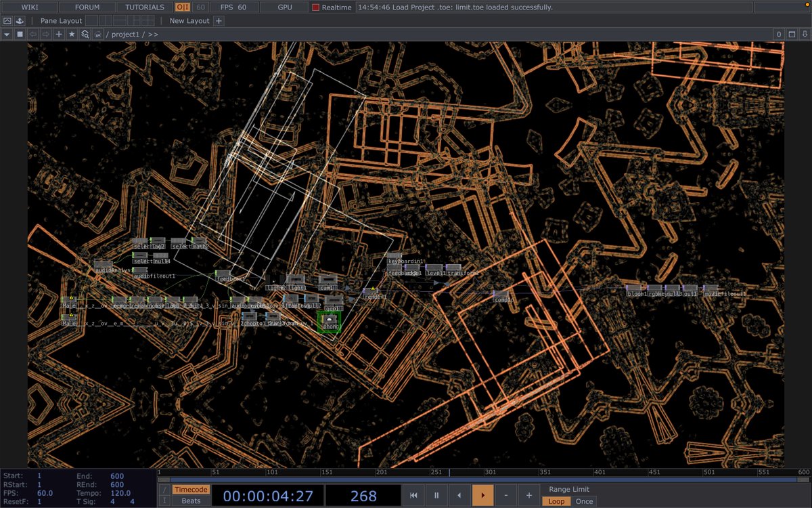Step back one frame with minus
The height and width of the screenshot is (508, 812).
click(505, 496)
